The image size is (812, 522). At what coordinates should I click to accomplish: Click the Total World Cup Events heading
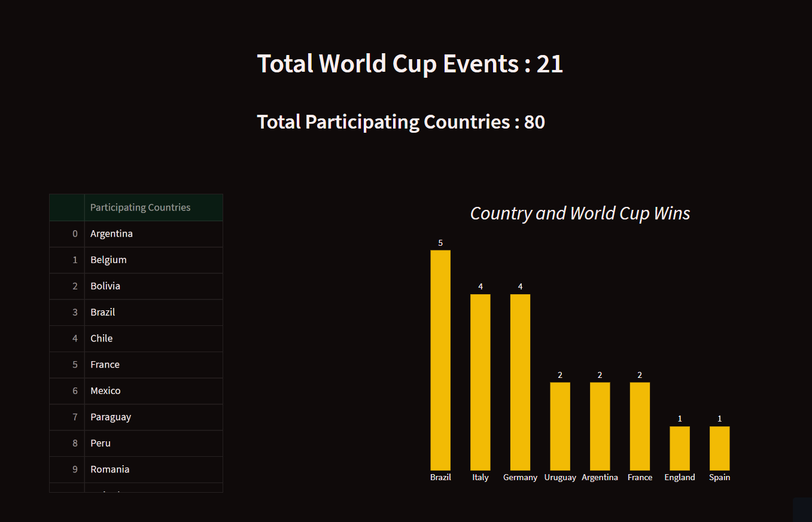click(410, 63)
